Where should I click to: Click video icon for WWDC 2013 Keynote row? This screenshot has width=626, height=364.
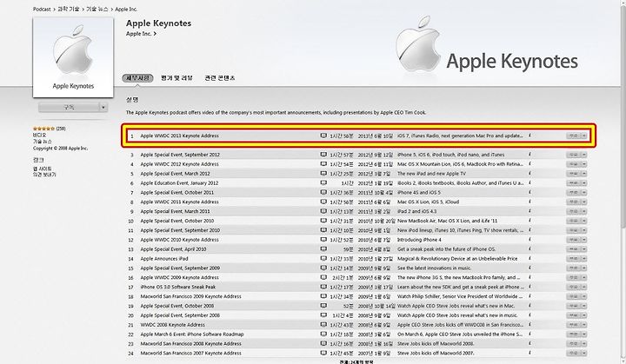[x=323, y=136]
